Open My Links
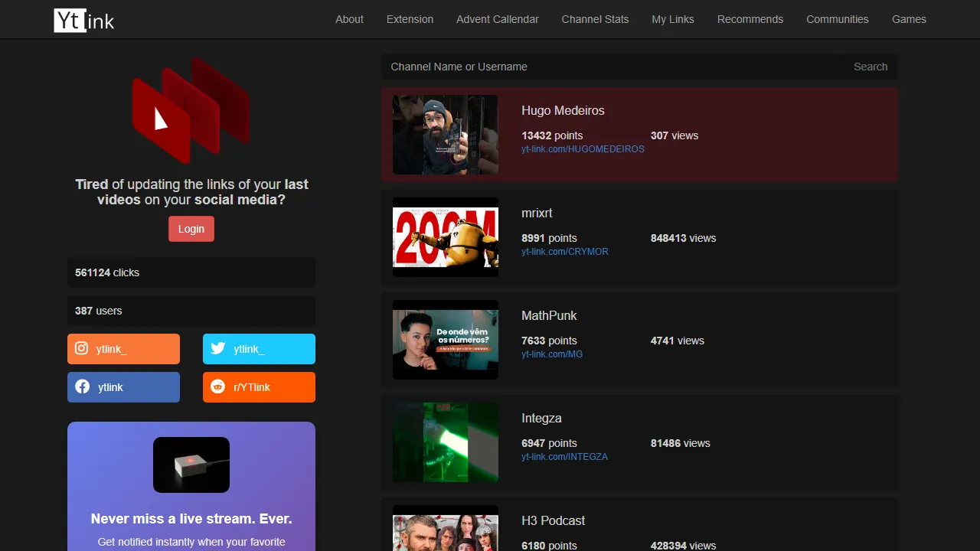The width and height of the screenshot is (980, 551). pos(672,19)
